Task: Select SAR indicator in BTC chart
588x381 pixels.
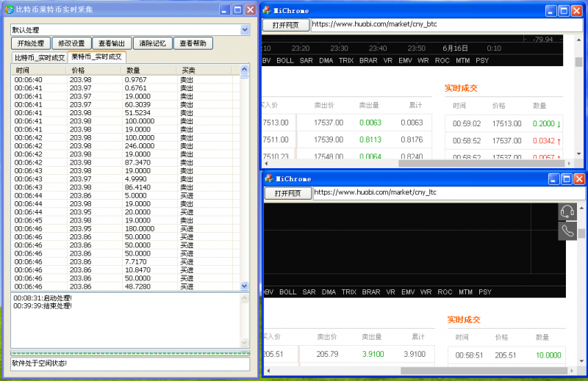Action: (x=306, y=60)
